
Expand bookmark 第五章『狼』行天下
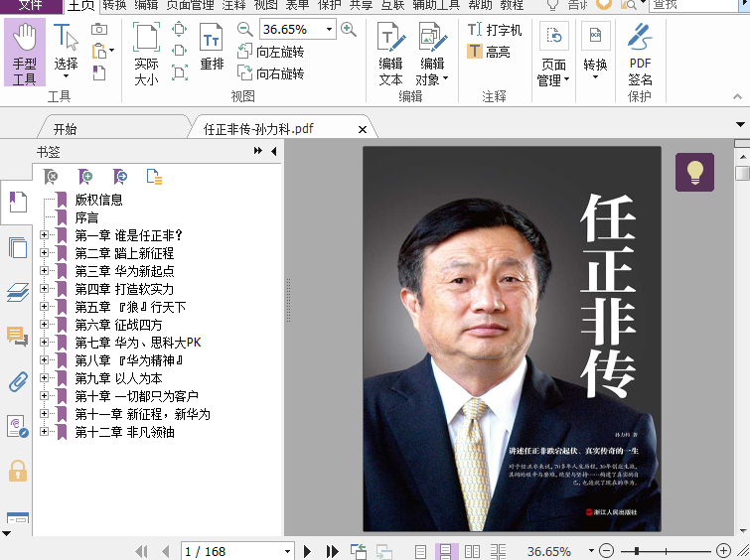coord(44,306)
